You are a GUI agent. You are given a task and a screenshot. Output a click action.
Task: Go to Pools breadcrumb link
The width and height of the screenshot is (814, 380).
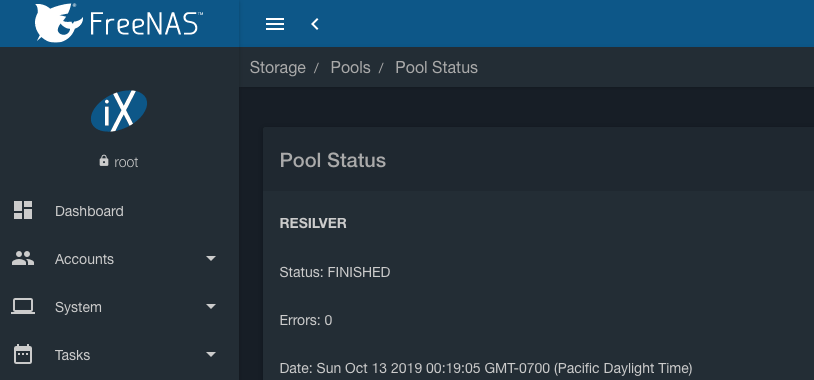[x=350, y=67]
